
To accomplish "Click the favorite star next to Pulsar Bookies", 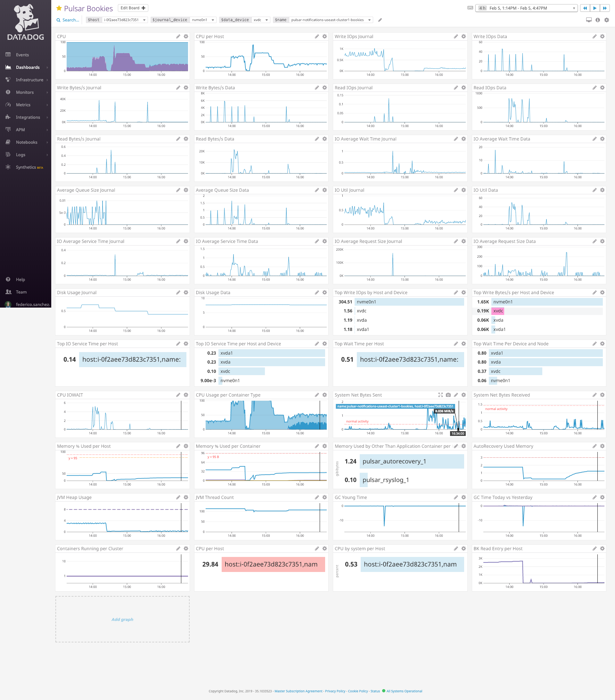I will click(59, 8).
